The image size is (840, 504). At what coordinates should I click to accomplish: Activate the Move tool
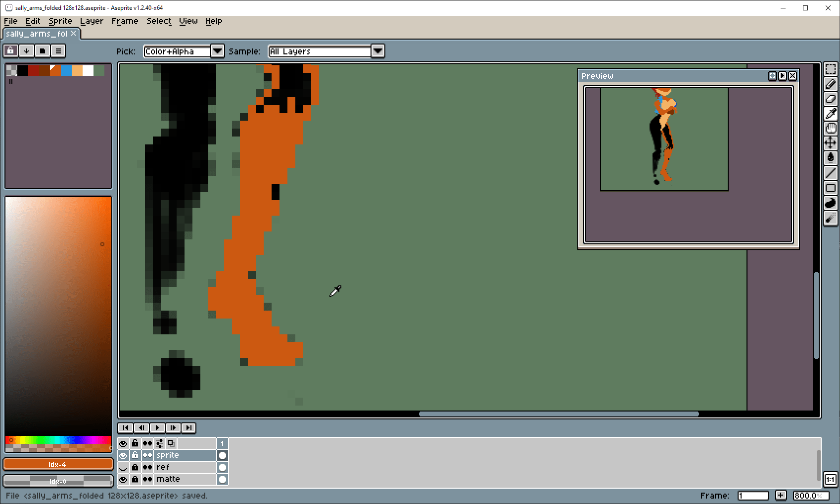point(831,143)
